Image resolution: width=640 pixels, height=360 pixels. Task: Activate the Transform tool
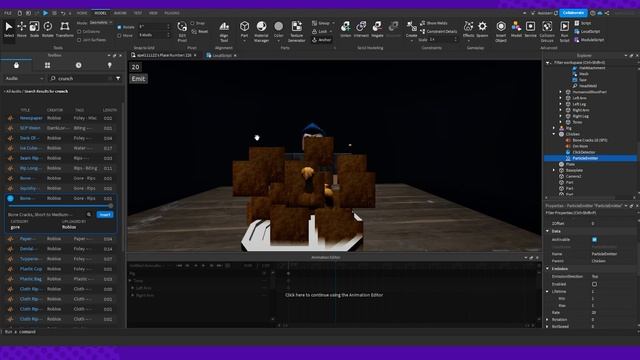[64, 29]
